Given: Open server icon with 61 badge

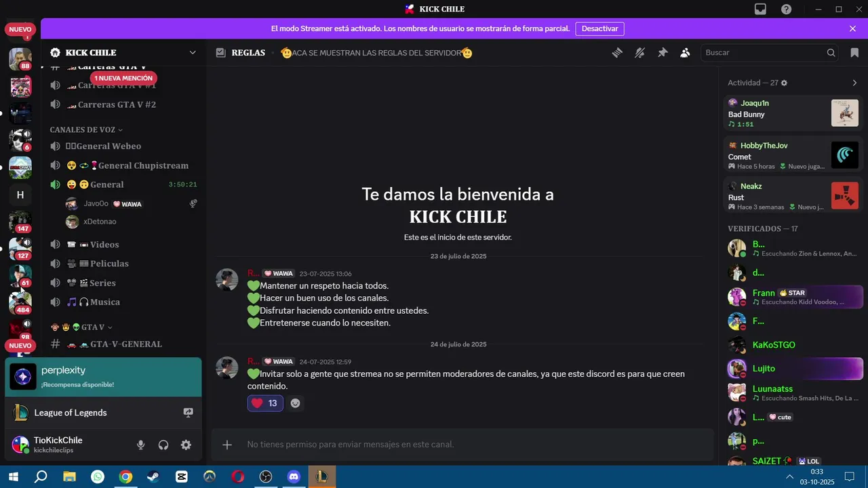Looking at the screenshot, I should pos(20,276).
